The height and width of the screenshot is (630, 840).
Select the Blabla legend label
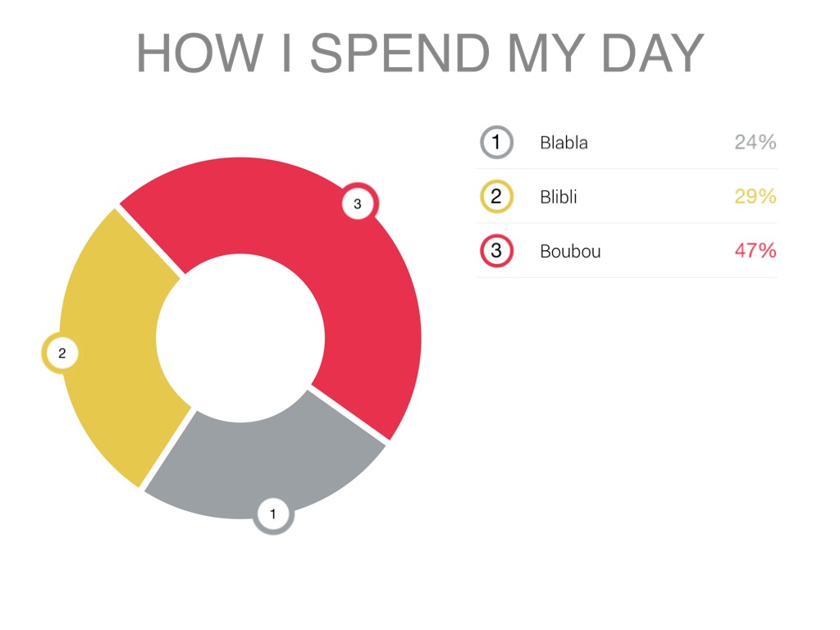point(564,143)
